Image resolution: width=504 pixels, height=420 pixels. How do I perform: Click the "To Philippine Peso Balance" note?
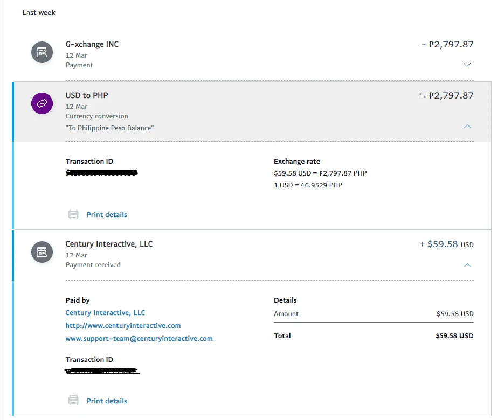pyautogui.click(x=109, y=128)
